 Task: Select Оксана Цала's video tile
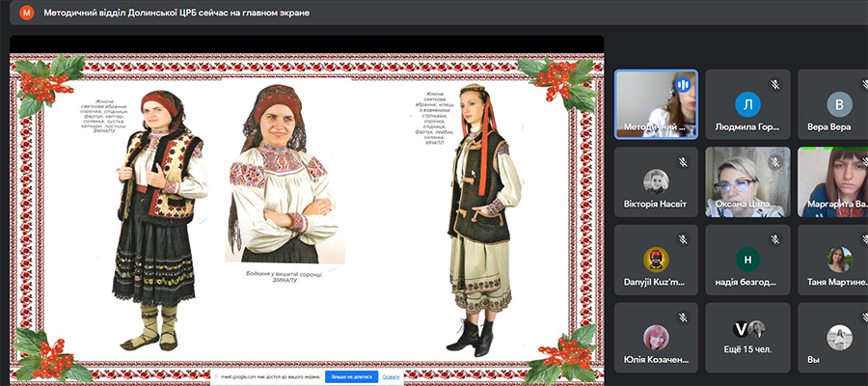747,181
